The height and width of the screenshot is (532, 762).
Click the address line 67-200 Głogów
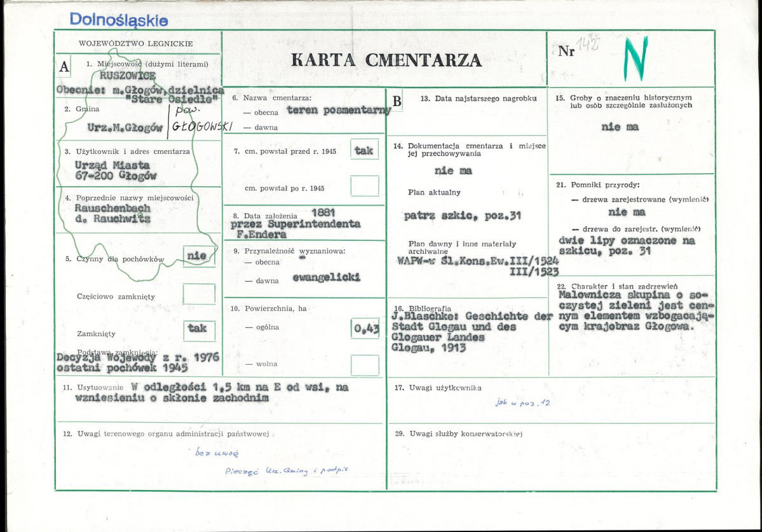tap(116, 176)
